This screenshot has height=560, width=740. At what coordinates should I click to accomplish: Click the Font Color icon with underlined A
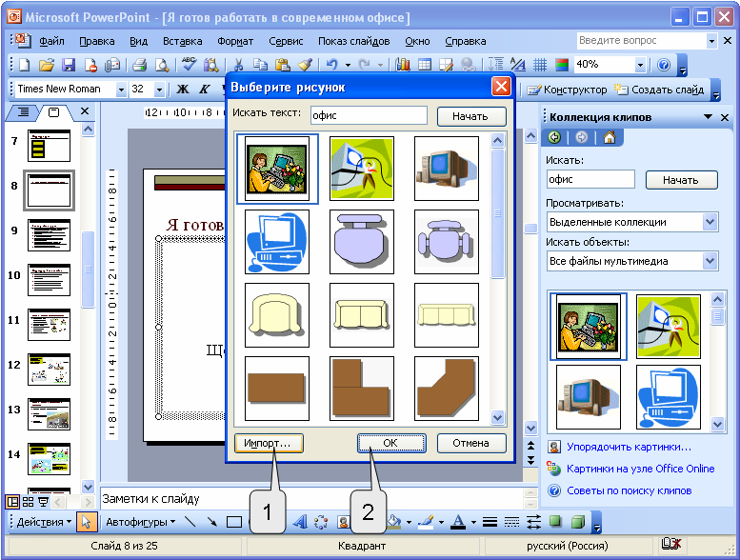pyautogui.click(x=458, y=522)
